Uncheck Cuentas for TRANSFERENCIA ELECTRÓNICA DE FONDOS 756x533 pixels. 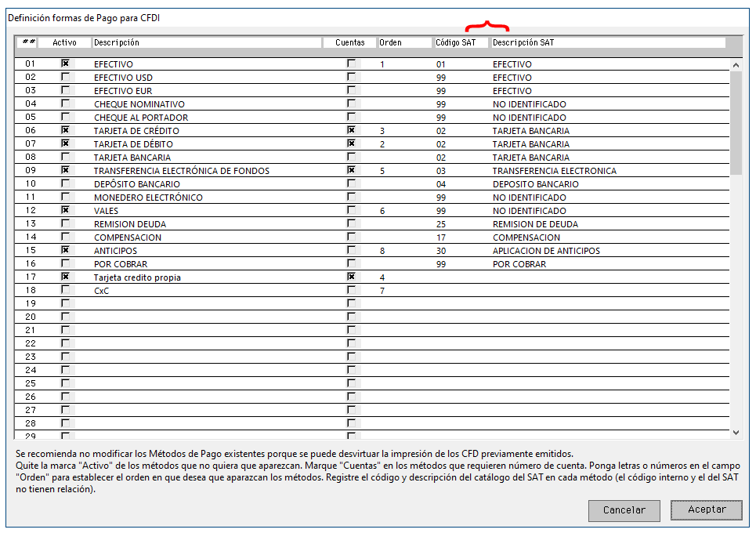point(351,170)
